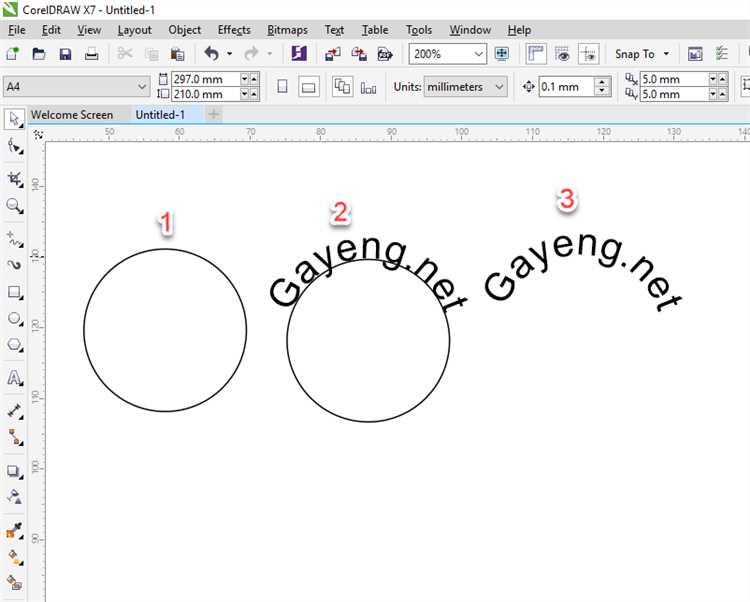Activate the Zoom tool
The height and width of the screenshot is (602, 750).
14,206
